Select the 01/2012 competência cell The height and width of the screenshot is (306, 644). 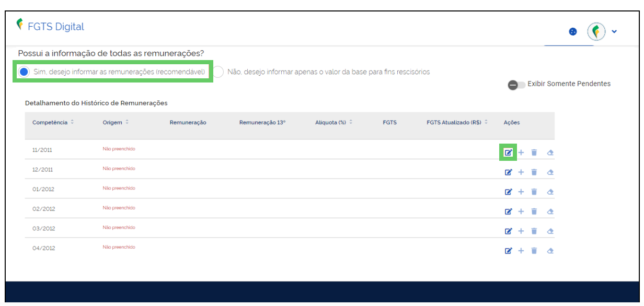43,189
